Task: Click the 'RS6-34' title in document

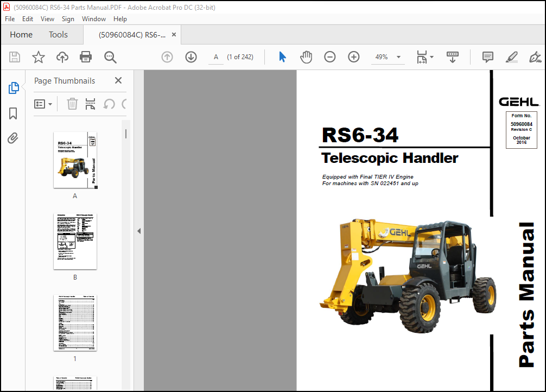Action: pyautogui.click(x=360, y=135)
